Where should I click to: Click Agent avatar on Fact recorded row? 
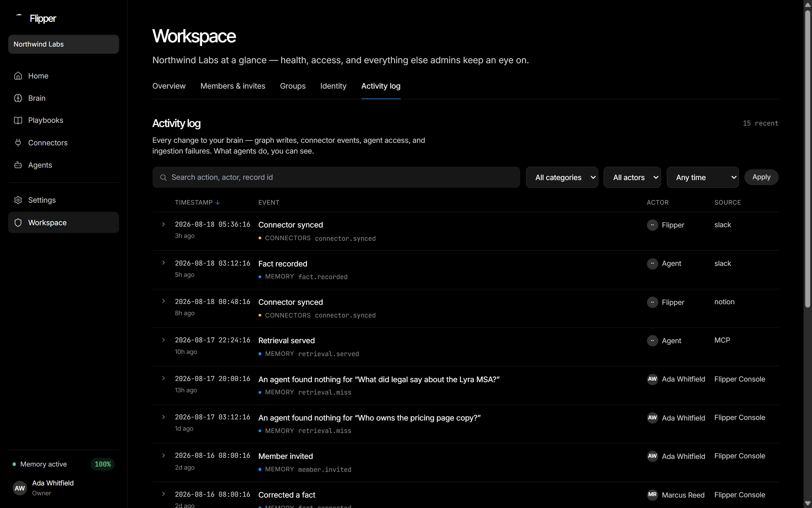pyautogui.click(x=652, y=264)
